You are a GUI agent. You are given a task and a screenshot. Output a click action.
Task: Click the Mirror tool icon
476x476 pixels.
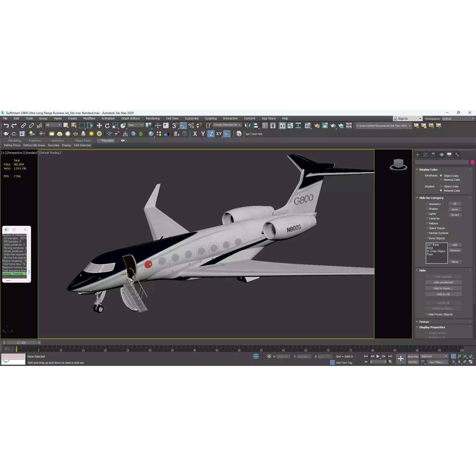(247, 126)
